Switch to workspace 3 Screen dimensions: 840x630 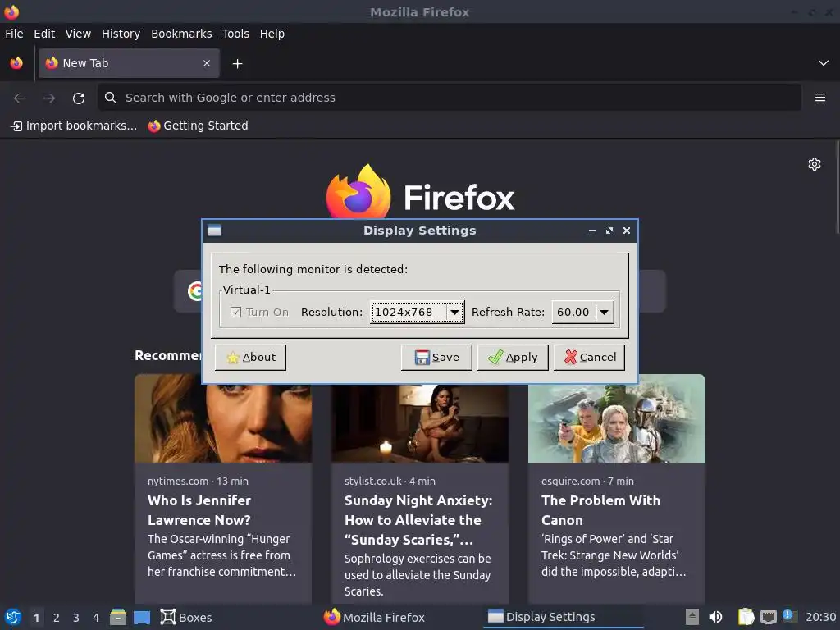coord(76,618)
